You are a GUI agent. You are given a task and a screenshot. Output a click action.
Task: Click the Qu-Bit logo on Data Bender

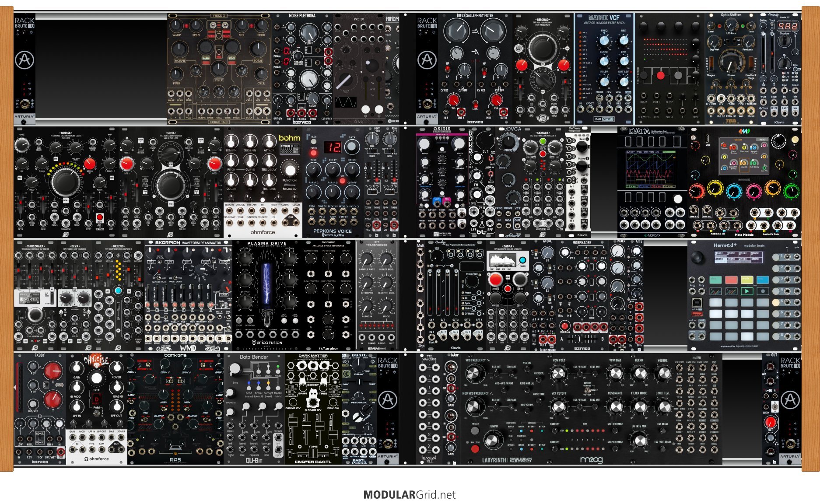[254, 461]
